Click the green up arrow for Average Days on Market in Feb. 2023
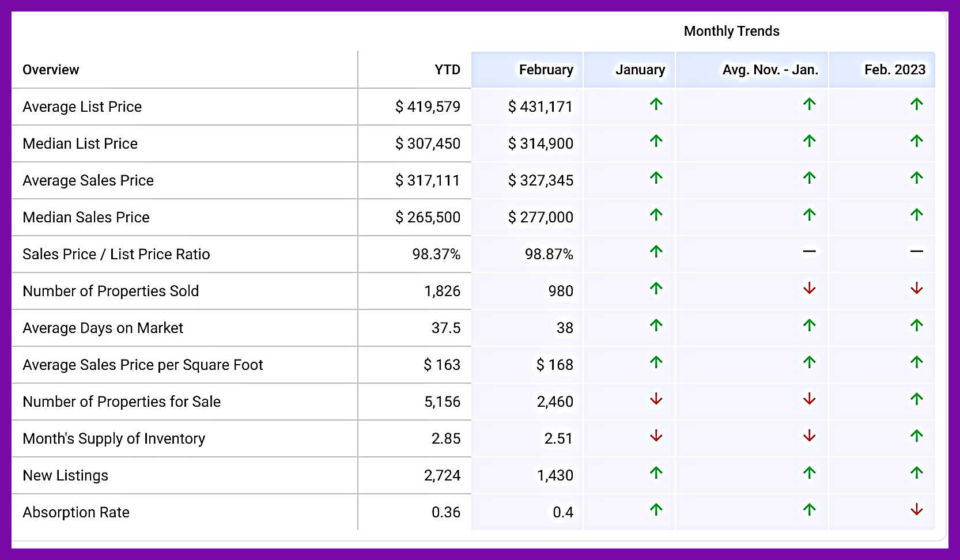The width and height of the screenshot is (960, 560). tap(916, 326)
